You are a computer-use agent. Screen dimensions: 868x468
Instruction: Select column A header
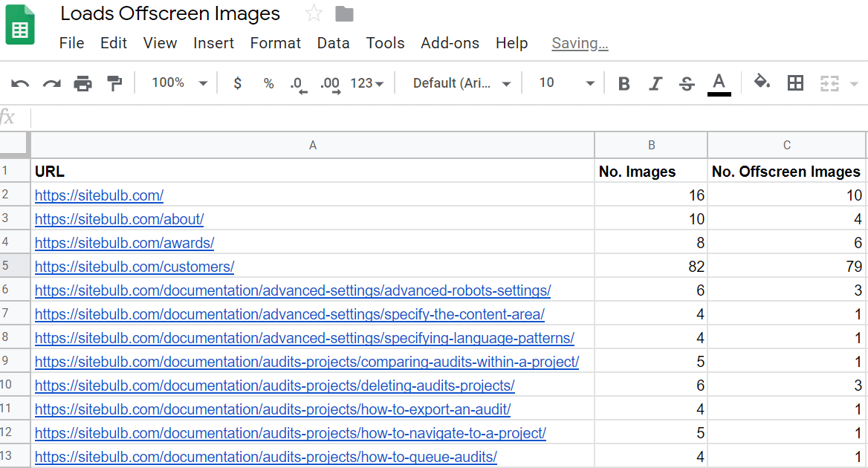coord(313,145)
